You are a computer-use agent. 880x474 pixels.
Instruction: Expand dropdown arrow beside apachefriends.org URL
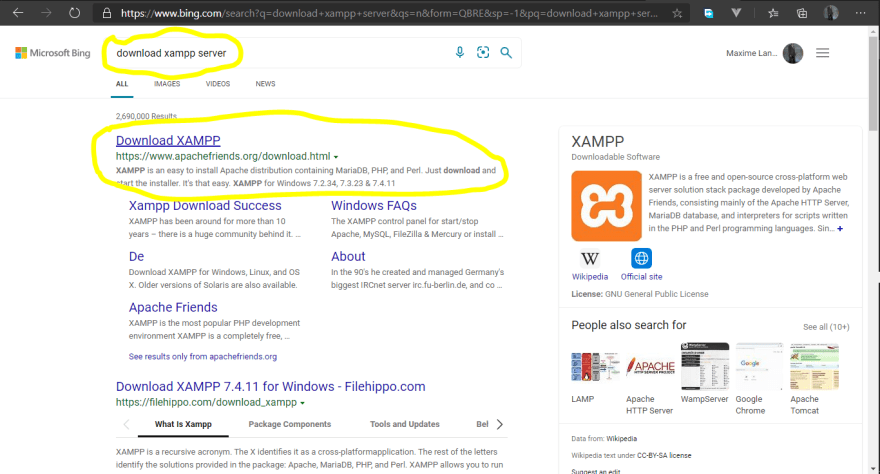pos(336,157)
